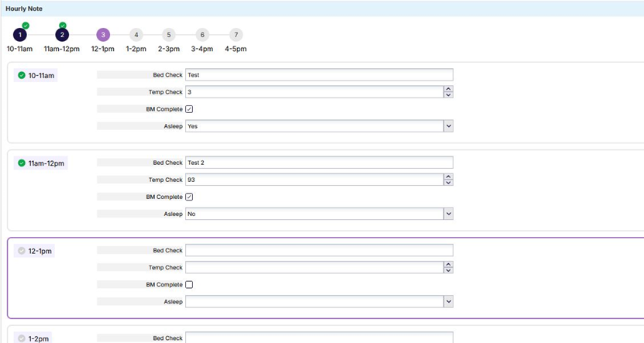The height and width of the screenshot is (343, 644).
Task: Click Bed Check field containing Test 2
Action: [x=319, y=163]
